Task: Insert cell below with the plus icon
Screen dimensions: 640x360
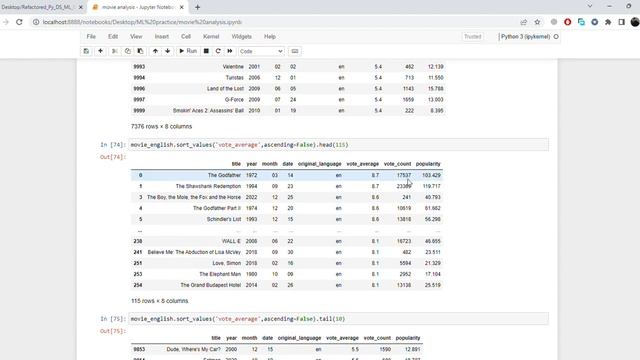Action: coord(100,51)
